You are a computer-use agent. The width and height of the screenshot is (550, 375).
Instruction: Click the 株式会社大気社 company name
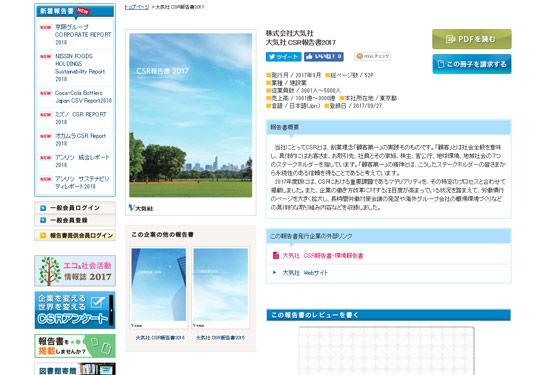[x=289, y=33]
